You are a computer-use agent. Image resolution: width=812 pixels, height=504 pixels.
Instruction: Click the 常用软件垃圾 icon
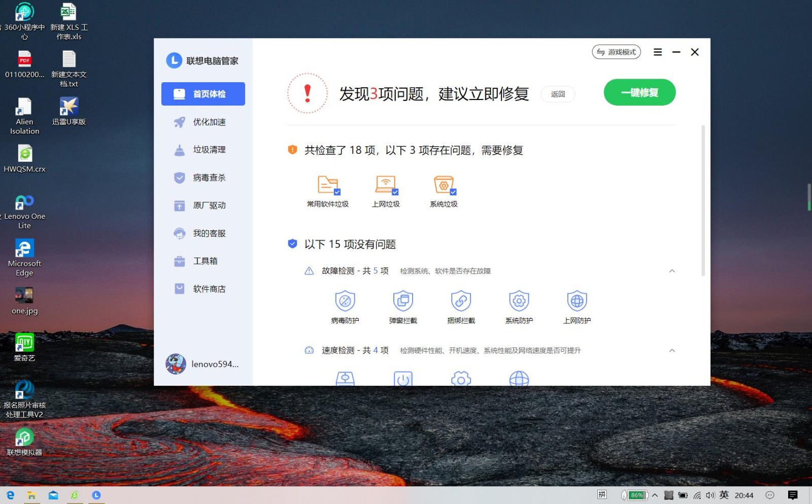[x=328, y=185]
